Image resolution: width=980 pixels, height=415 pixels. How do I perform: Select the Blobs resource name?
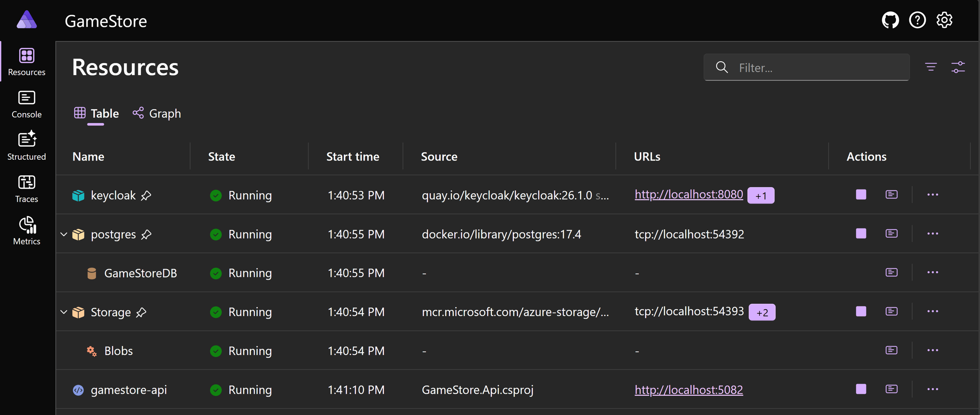(118, 351)
